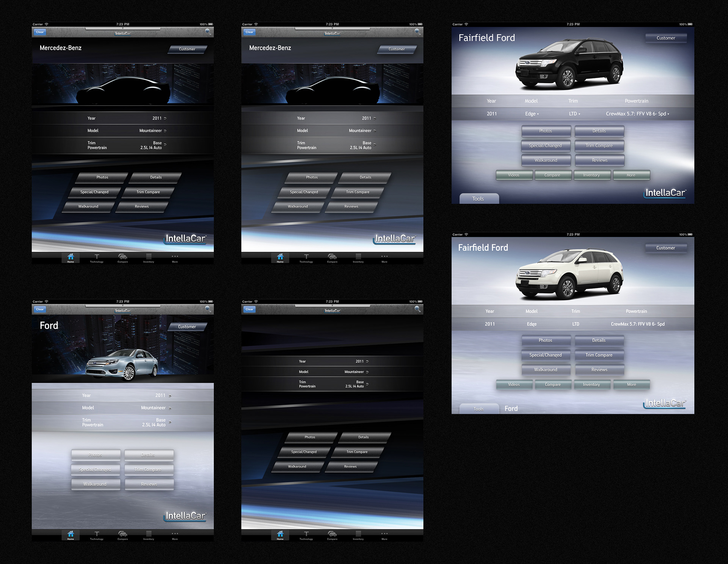728x564 pixels.
Task: Click Clear button on the untitled dark screen
Action: (249, 309)
